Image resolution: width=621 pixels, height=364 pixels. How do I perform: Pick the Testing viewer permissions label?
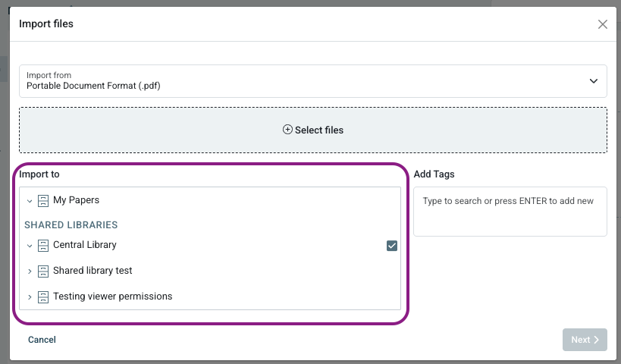point(112,297)
